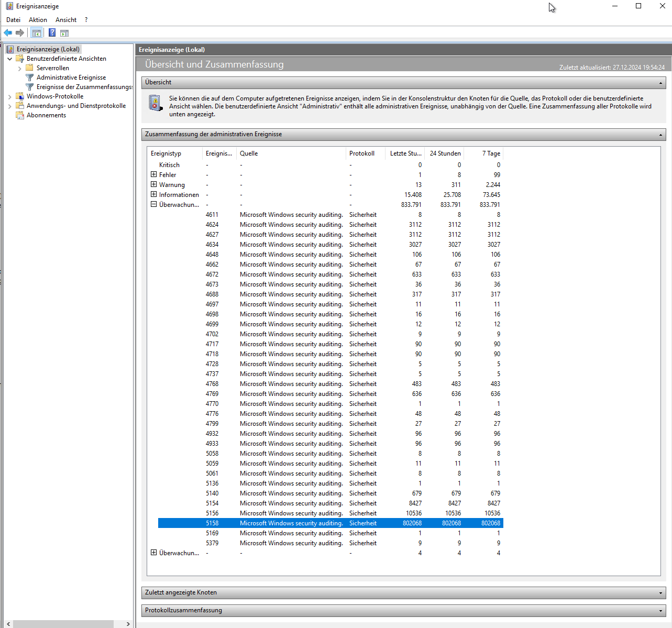This screenshot has height=628, width=672.
Task: Click right arrow of tree horizontal scrollbar
Action: click(128, 624)
